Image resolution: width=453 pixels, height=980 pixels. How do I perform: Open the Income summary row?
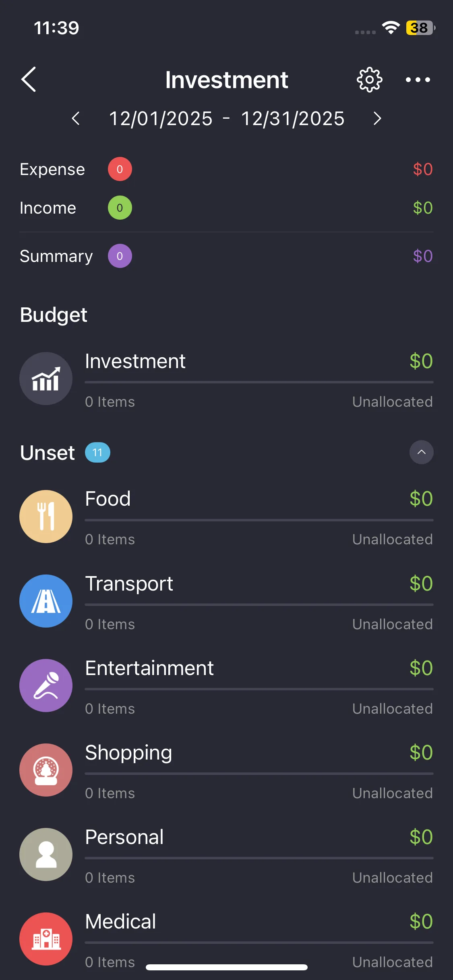226,208
